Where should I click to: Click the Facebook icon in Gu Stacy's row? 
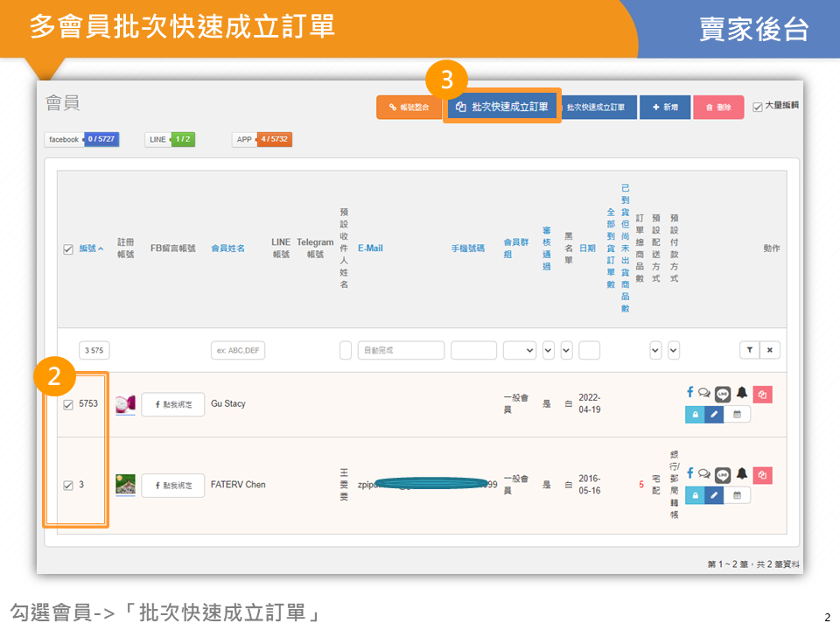click(690, 394)
